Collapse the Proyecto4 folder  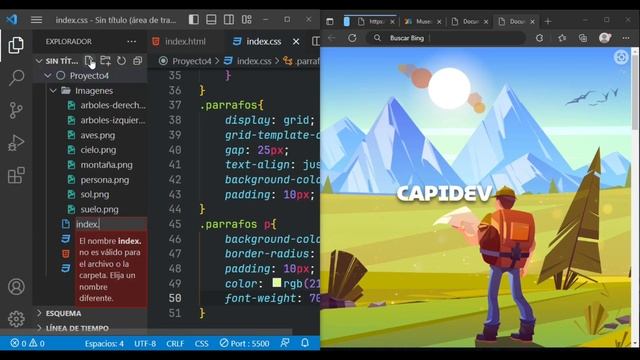click(x=48, y=76)
